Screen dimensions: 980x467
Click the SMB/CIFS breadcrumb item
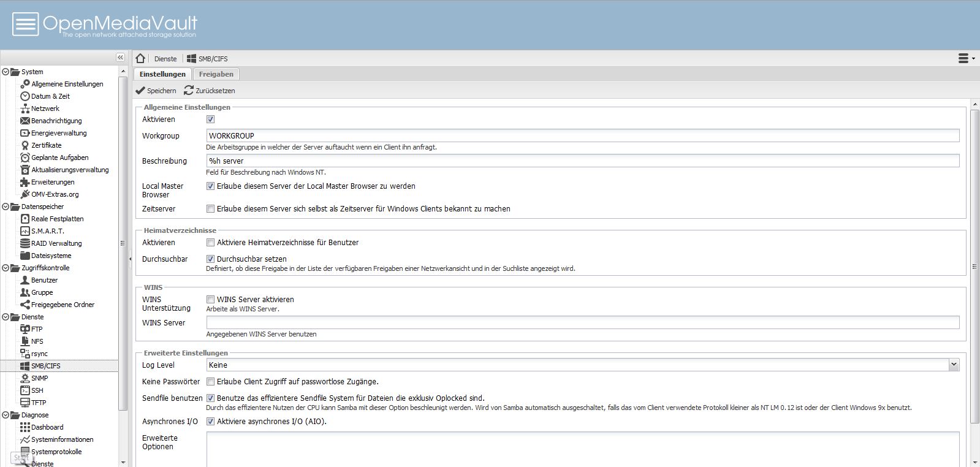(x=207, y=59)
